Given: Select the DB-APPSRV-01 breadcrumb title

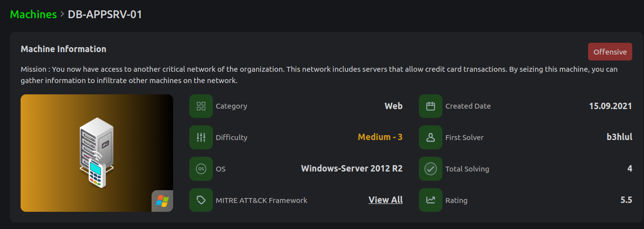Looking at the screenshot, I should point(105,14).
